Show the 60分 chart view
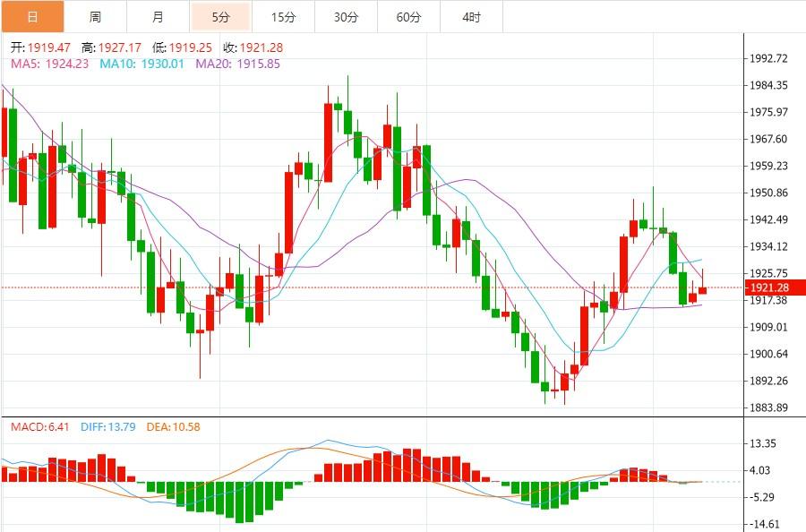 pyautogui.click(x=408, y=17)
